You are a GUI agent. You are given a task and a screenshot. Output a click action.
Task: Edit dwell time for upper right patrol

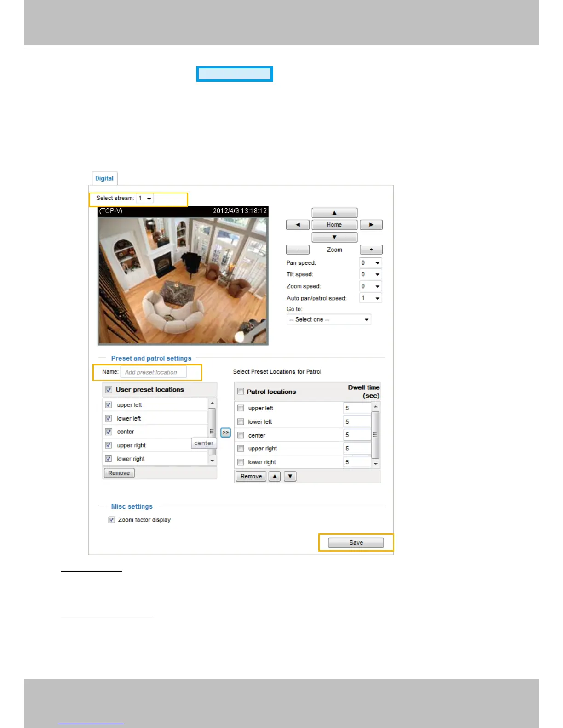357,449
